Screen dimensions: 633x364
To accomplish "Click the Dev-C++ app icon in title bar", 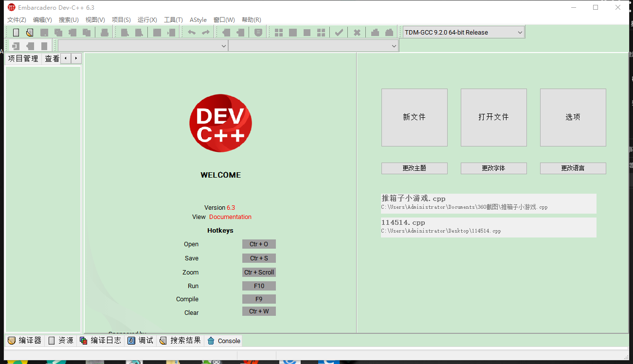I will 11,7.
